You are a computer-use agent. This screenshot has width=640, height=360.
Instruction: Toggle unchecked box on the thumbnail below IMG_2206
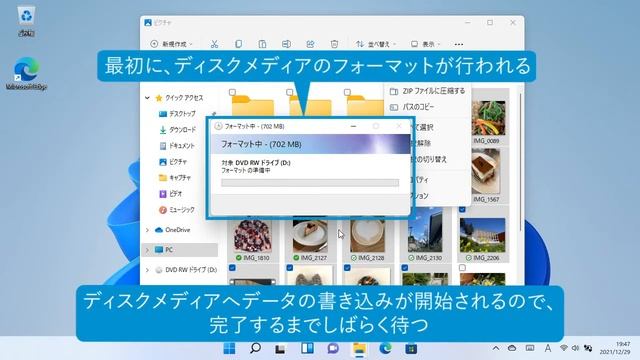(x=462, y=268)
